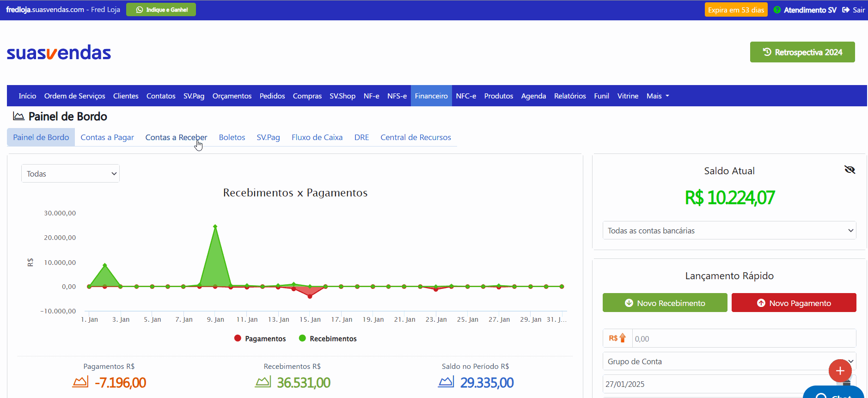
Task: Click Retrospectiva 2024 button
Action: click(x=802, y=52)
